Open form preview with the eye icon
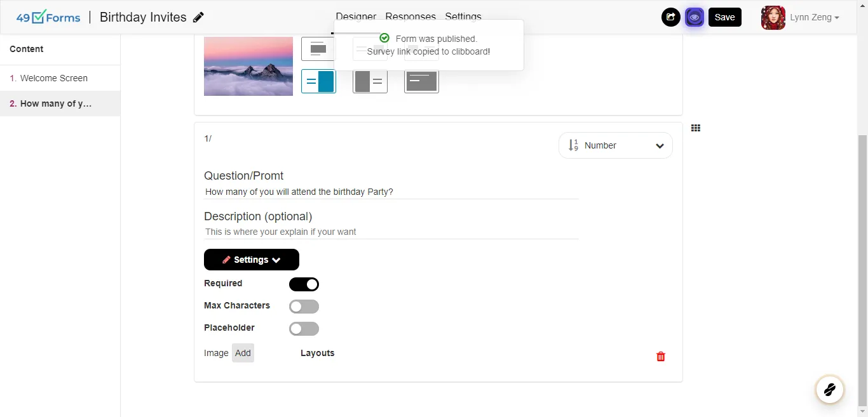 coord(695,17)
